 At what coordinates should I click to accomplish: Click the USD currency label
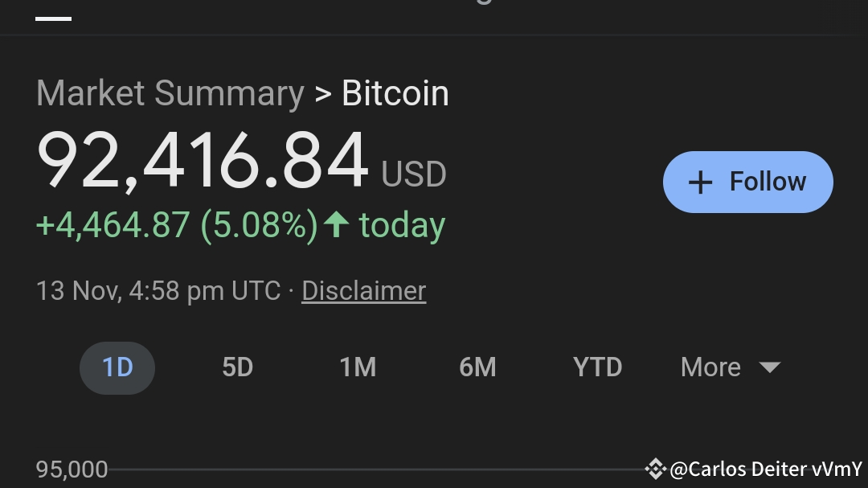414,174
